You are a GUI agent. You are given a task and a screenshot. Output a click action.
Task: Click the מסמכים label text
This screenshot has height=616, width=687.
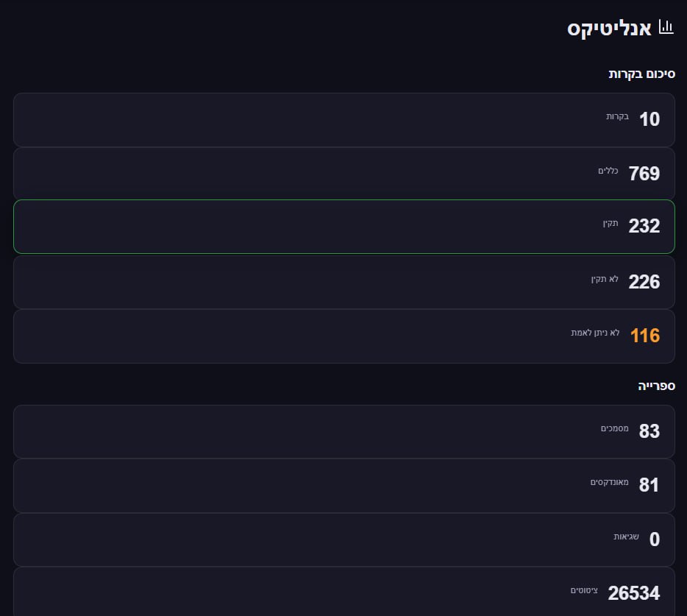click(614, 428)
